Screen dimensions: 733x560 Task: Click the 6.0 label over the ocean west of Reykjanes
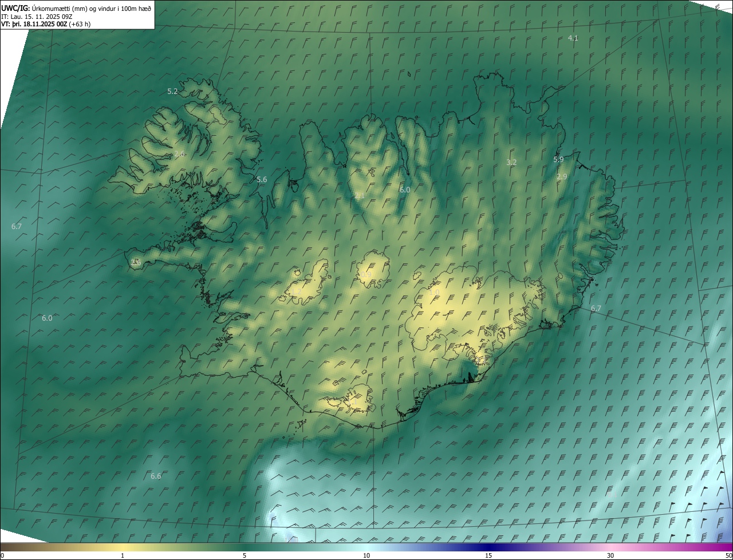[47, 318]
